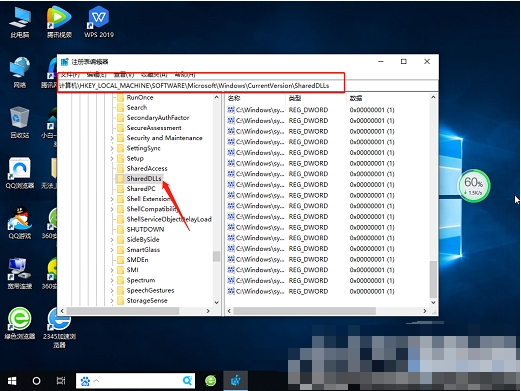Select the SharedDLLs key in the tree
This screenshot has width=521, height=391.
point(144,179)
